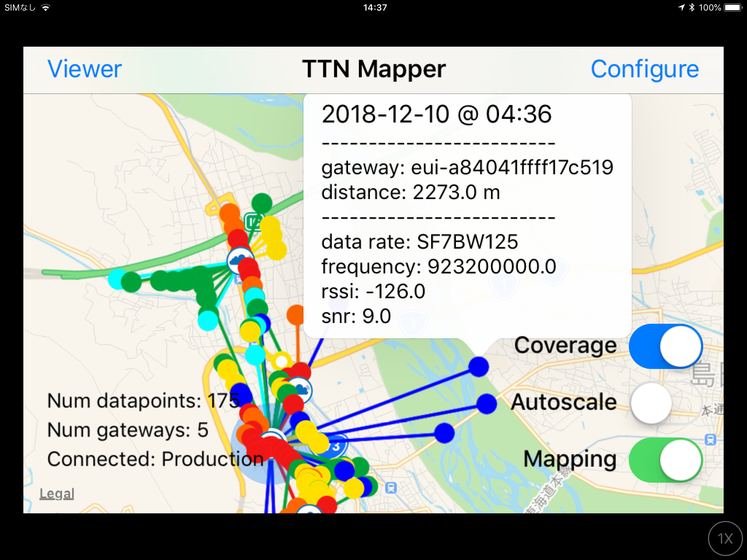Select the middle blue datapoint near Autoscale
The image size is (747, 560).
coord(487,404)
